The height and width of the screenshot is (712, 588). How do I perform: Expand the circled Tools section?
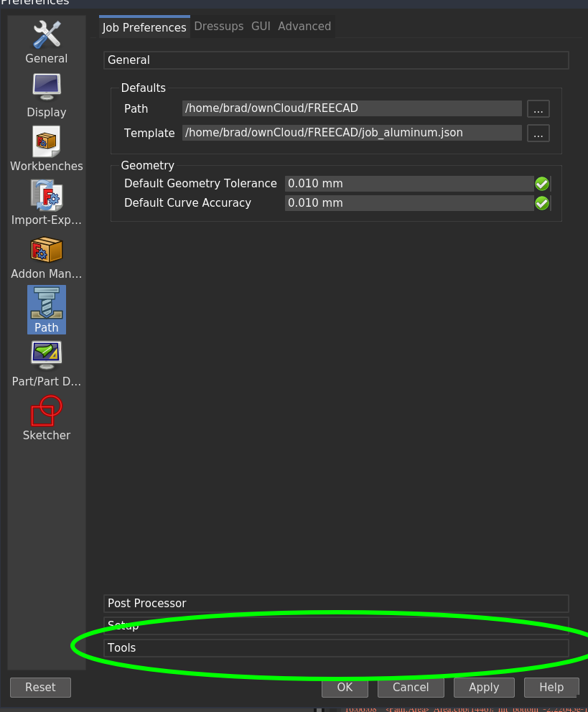tap(335, 647)
